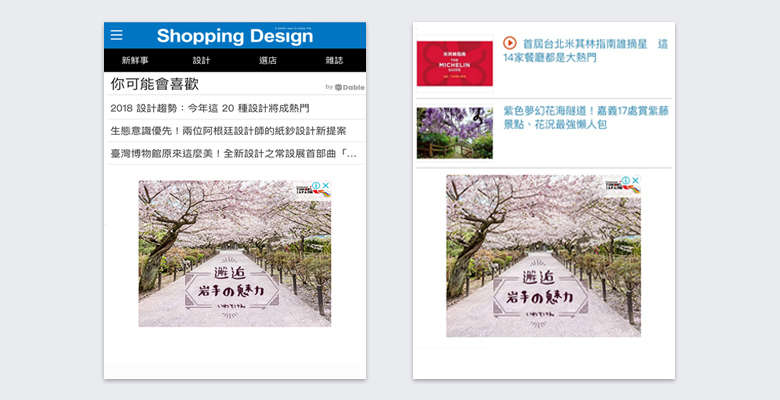Image resolution: width=780 pixels, height=400 pixels.
Task: Select the 選店 tab
Action: tap(268, 61)
